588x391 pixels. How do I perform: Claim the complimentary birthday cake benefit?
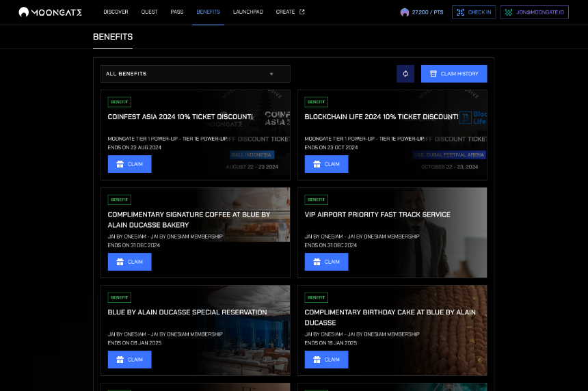pos(326,360)
